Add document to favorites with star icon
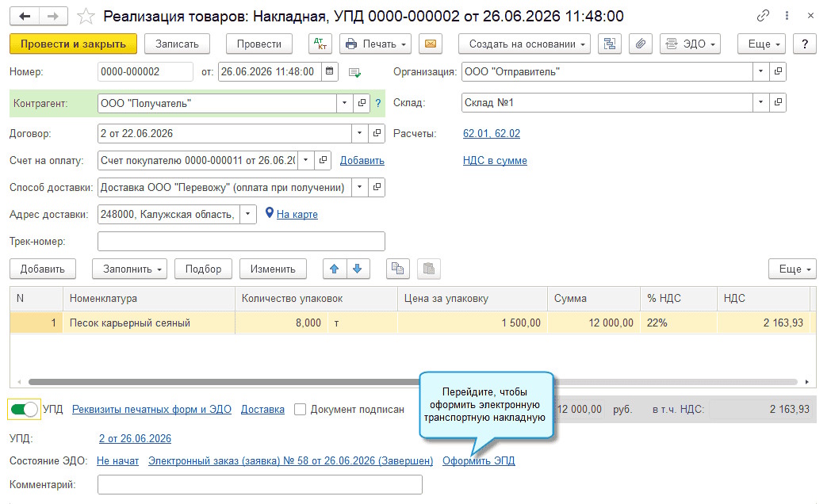 [x=86, y=17]
